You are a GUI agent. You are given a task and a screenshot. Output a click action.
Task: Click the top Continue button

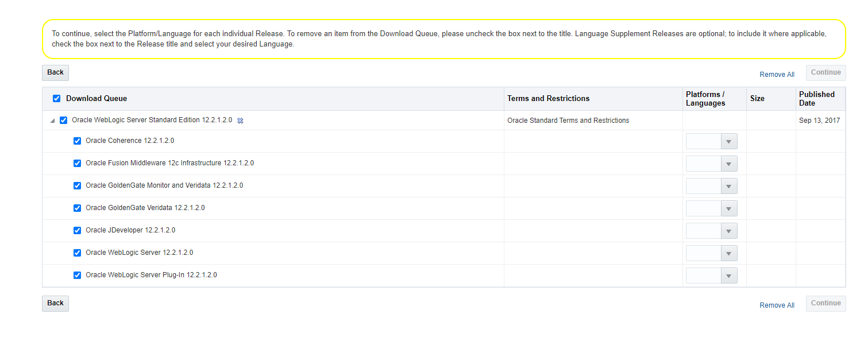[x=826, y=73]
